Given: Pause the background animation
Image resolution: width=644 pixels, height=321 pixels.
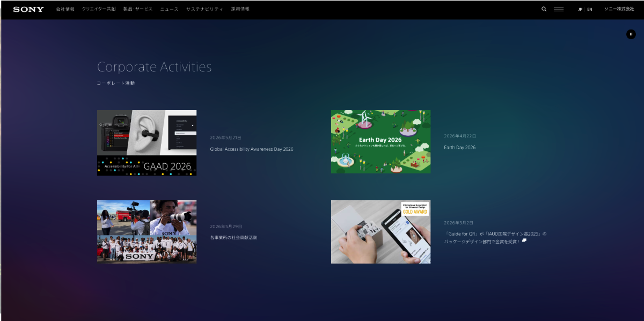Looking at the screenshot, I should click(x=631, y=34).
